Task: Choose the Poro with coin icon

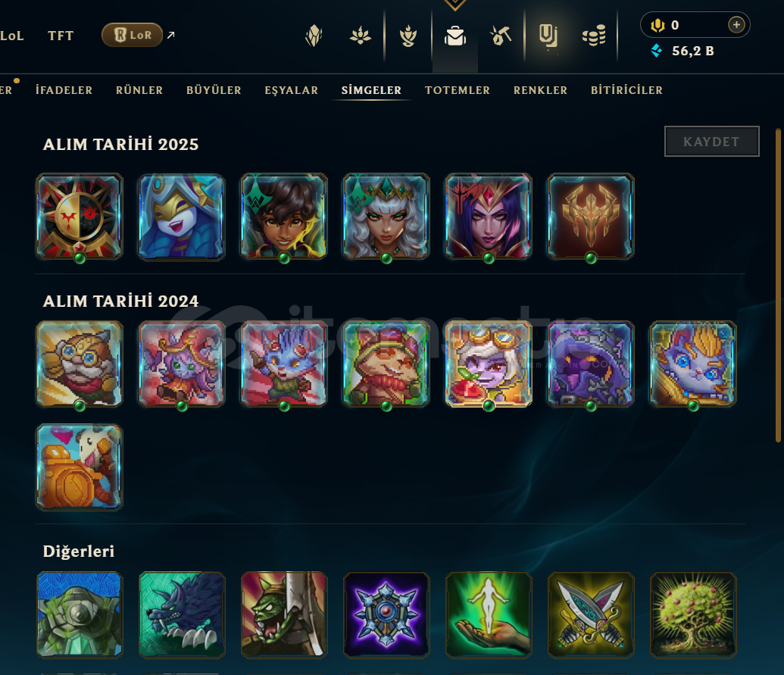Action: pyautogui.click(x=80, y=467)
